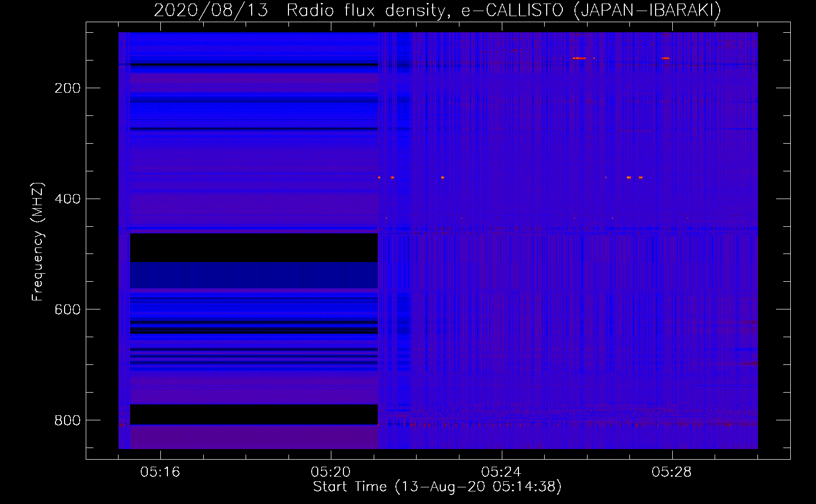Screen dimensions: 816x504
Task: Select the 'Frequency (MHZ)' axis label
Action: pyautogui.click(x=38, y=241)
